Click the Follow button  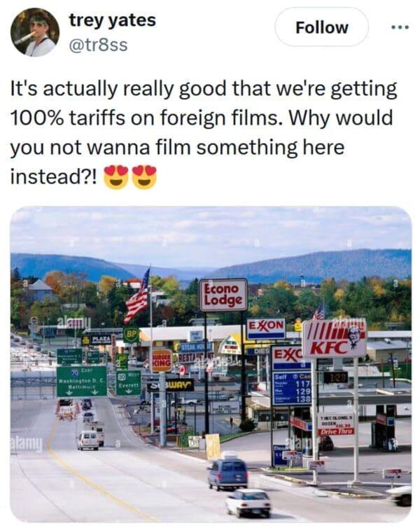[x=321, y=27]
